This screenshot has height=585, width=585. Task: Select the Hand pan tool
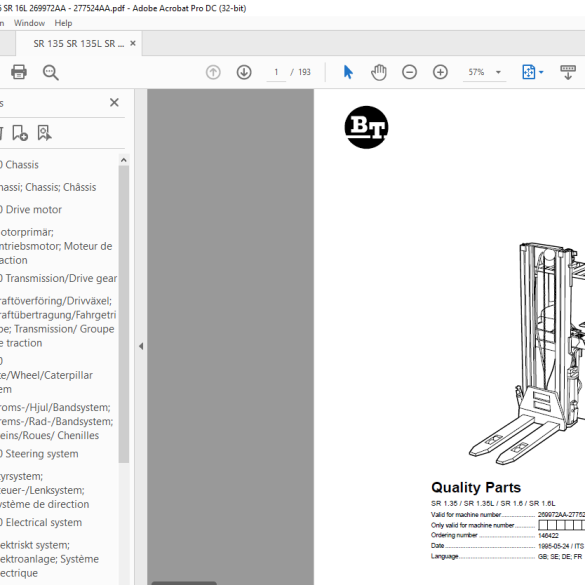(379, 72)
